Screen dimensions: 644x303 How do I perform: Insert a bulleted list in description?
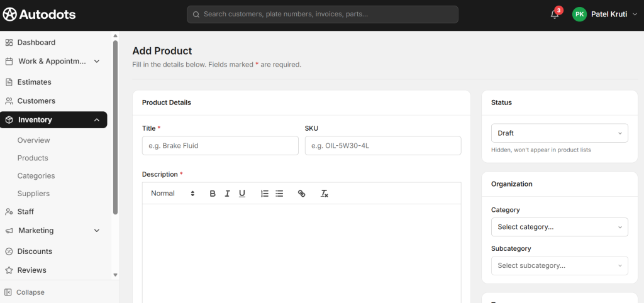click(x=279, y=194)
